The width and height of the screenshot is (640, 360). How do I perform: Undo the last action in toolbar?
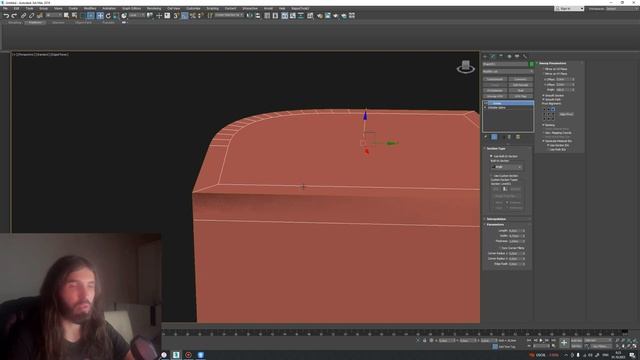[6, 16]
